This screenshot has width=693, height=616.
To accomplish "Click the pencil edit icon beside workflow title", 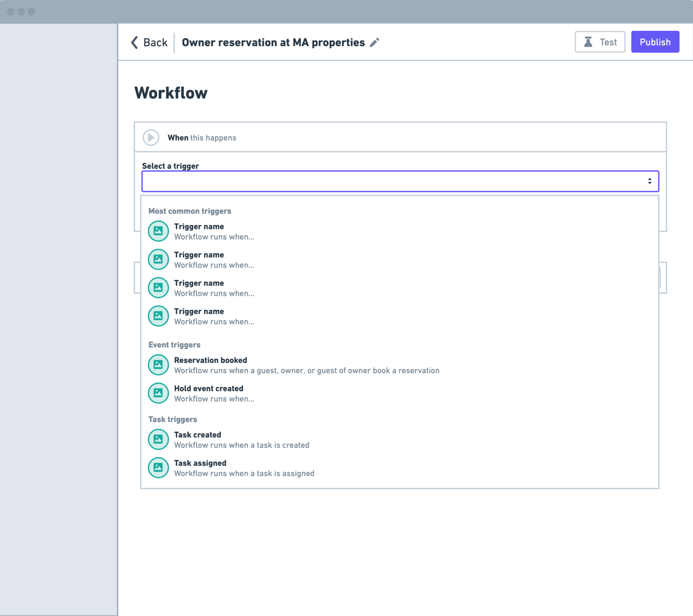I will 374,42.
